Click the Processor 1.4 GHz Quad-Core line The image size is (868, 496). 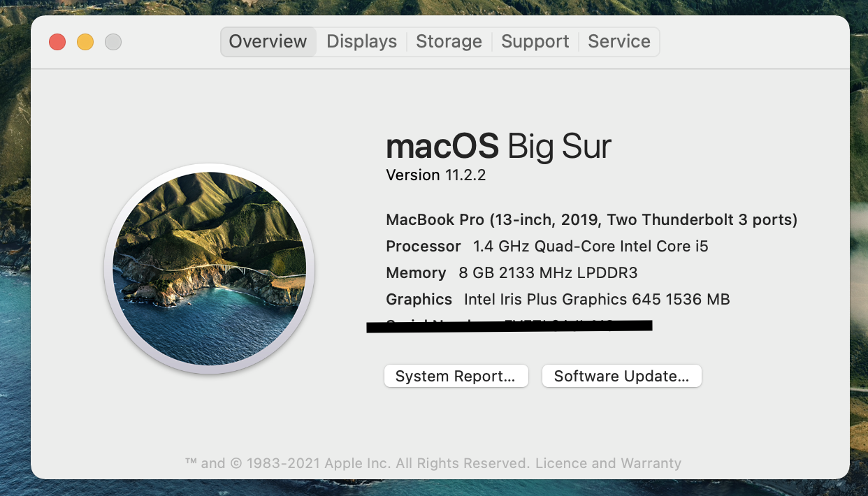547,247
